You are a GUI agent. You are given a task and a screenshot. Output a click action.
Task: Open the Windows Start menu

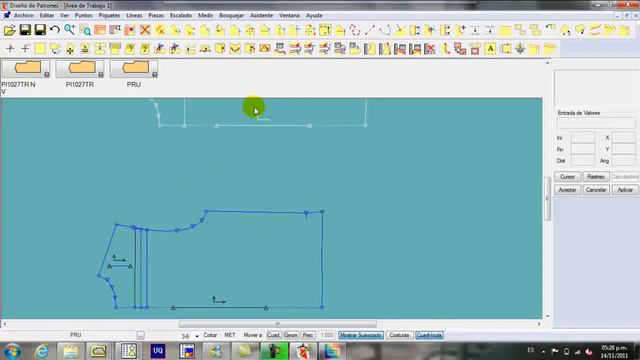pos(13,351)
